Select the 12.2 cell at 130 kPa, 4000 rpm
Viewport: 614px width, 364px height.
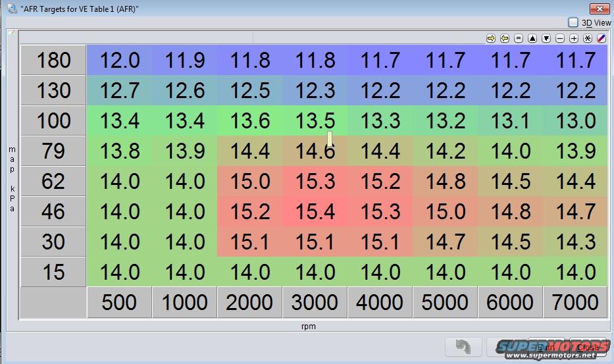tap(380, 91)
